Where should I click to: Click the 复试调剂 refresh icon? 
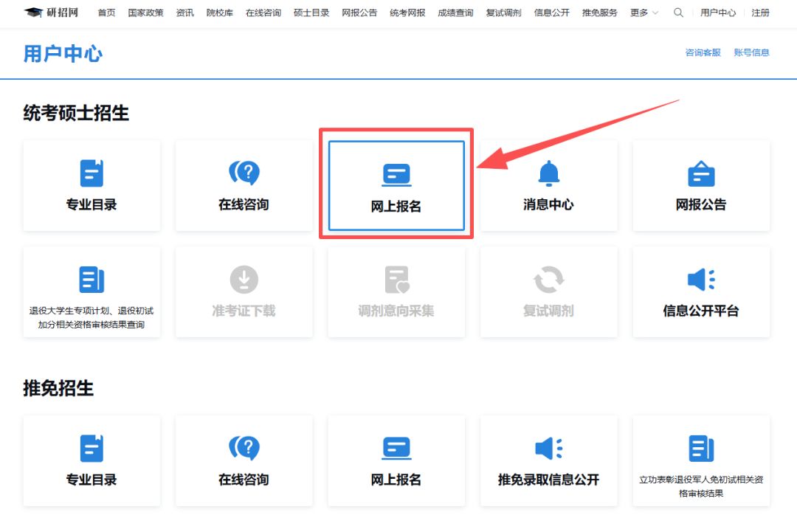tap(549, 280)
